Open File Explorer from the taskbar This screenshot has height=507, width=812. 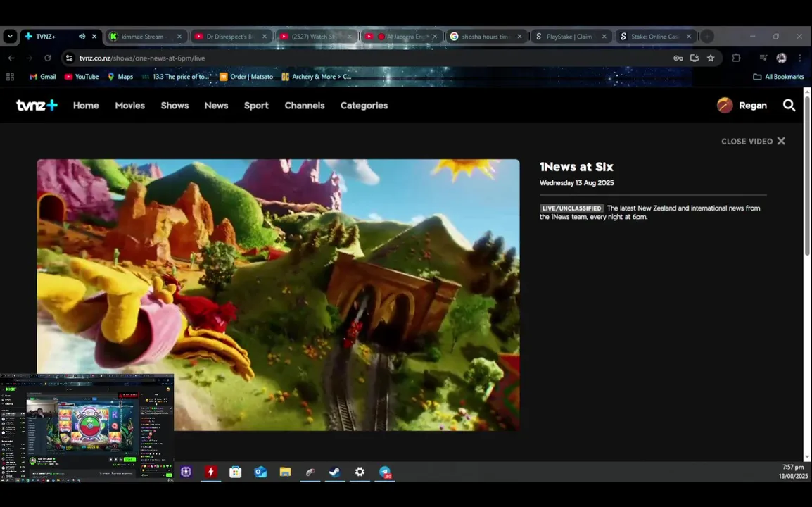click(285, 472)
